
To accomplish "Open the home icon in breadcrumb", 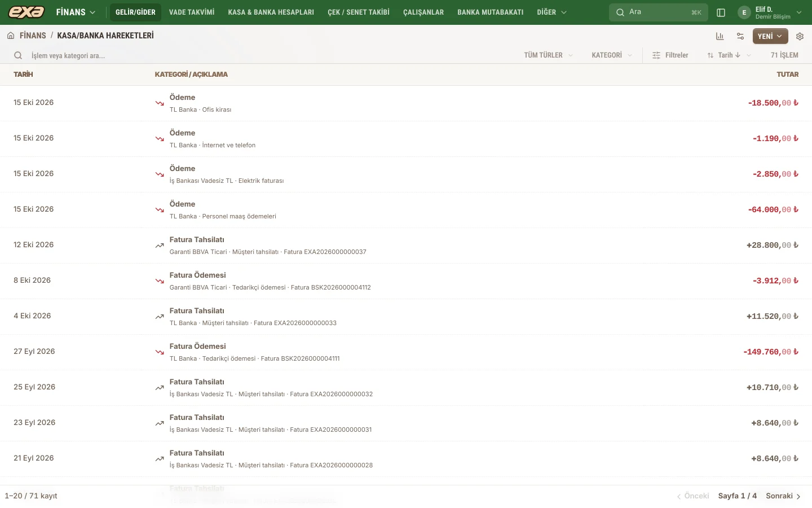I will [11, 36].
